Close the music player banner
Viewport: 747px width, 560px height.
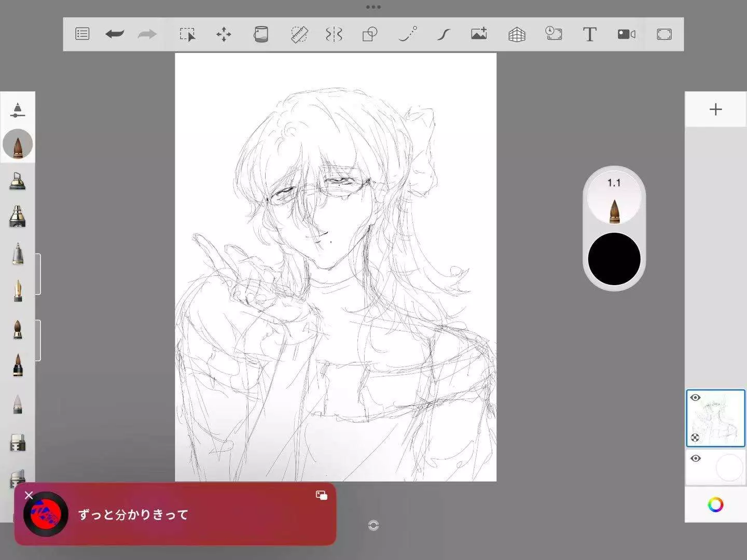point(29,496)
